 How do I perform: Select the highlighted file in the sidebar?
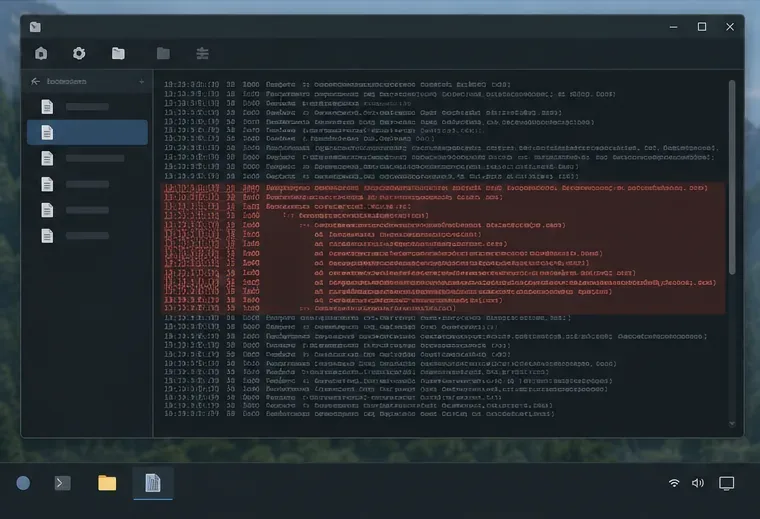coord(88,132)
